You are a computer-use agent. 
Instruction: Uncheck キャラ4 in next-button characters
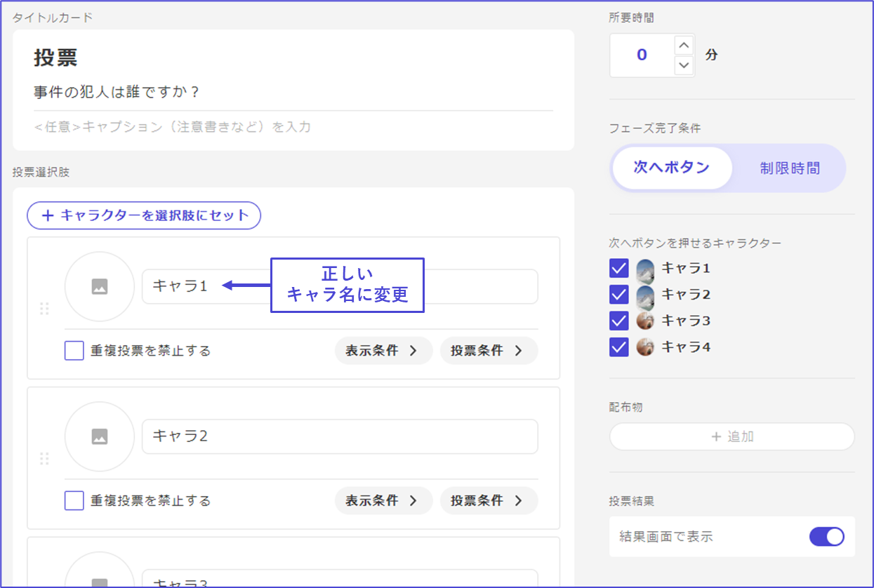click(618, 347)
